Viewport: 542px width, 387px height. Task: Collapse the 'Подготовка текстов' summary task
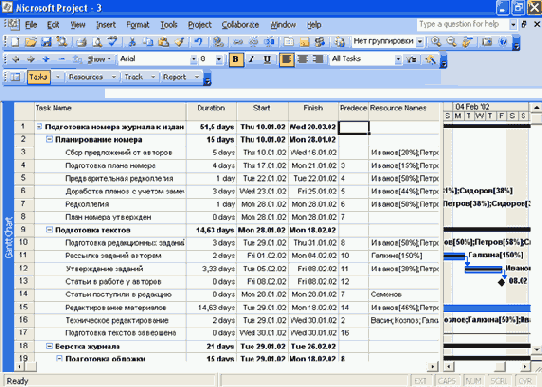click(49, 230)
